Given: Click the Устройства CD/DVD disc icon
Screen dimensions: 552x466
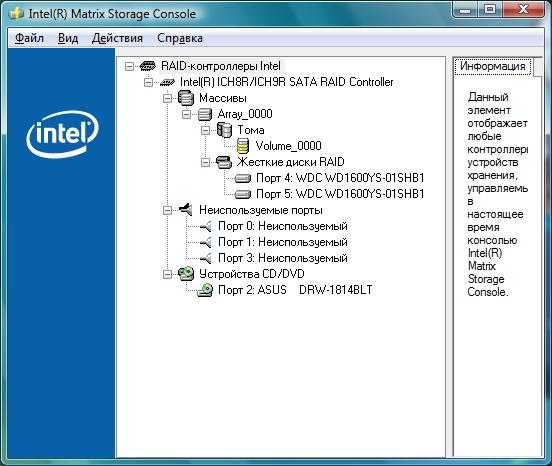Looking at the screenshot, I should coord(186,274).
